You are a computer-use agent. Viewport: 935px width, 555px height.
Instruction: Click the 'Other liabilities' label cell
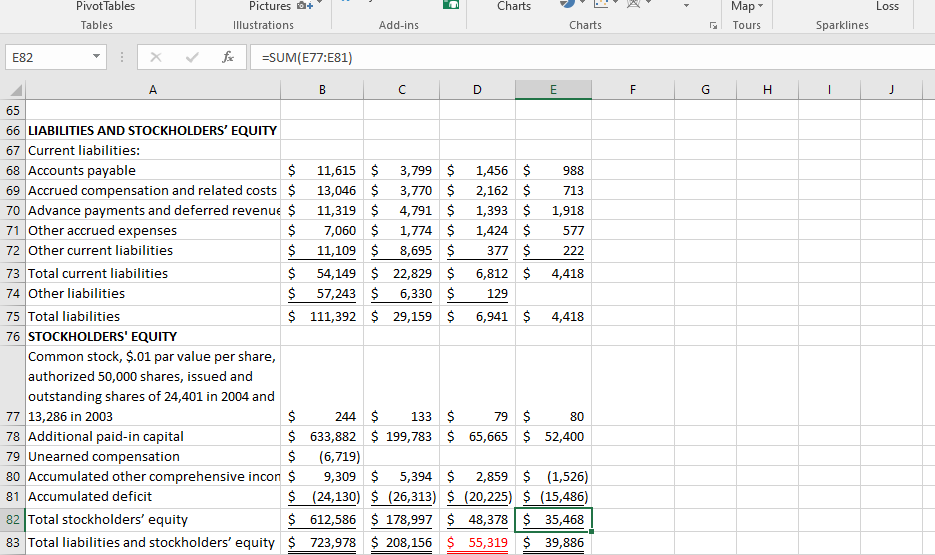[153, 293]
